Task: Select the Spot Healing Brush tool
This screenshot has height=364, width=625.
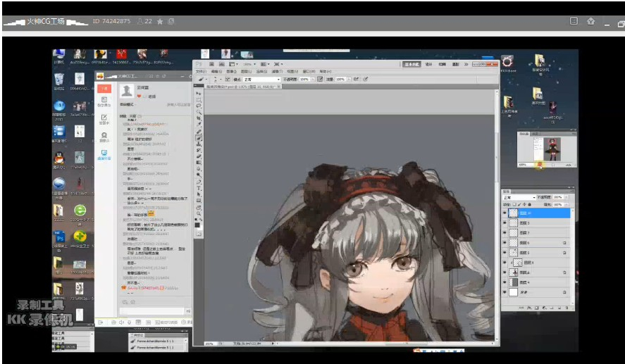Action: coord(199,132)
